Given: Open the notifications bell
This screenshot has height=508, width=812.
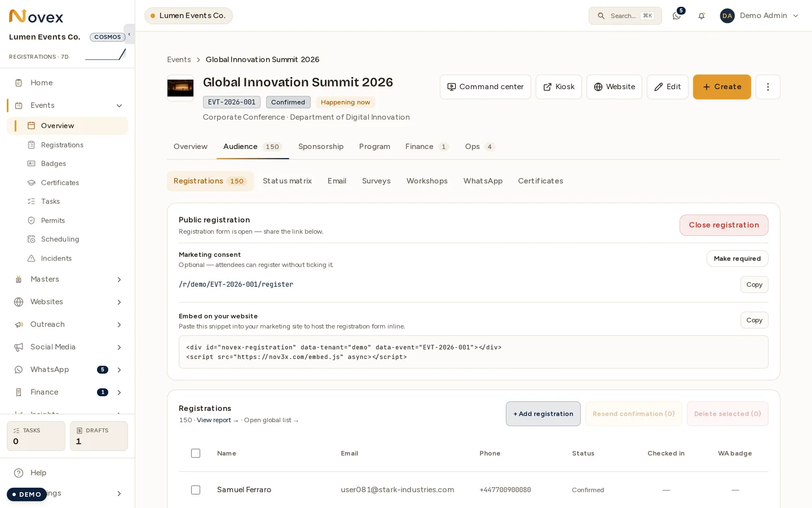Looking at the screenshot, I should tap(701, 16).
